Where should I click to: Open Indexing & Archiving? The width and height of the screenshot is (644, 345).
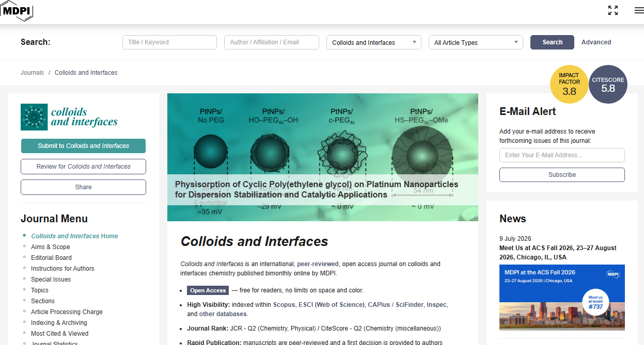(x=59, y=323)
